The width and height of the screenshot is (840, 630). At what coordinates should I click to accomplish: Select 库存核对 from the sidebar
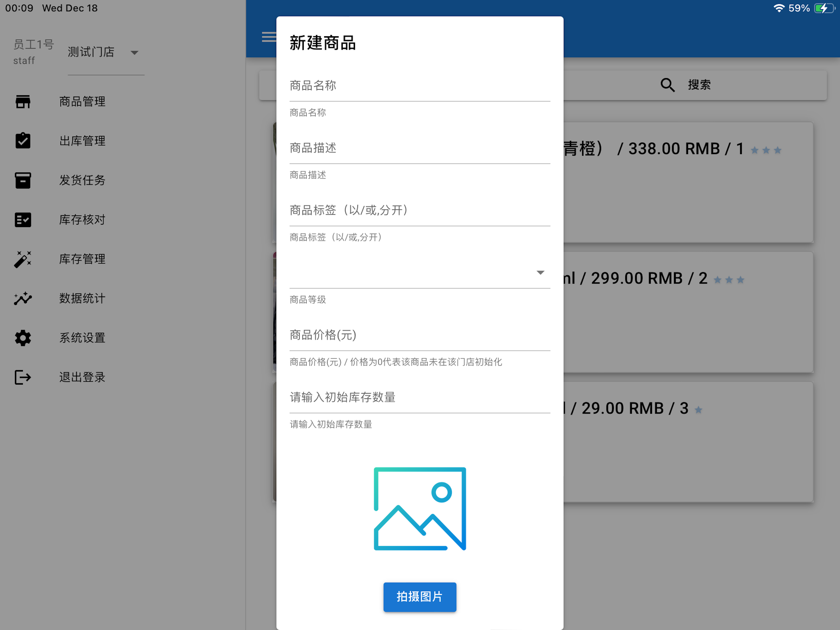click(x=123, y=219)
